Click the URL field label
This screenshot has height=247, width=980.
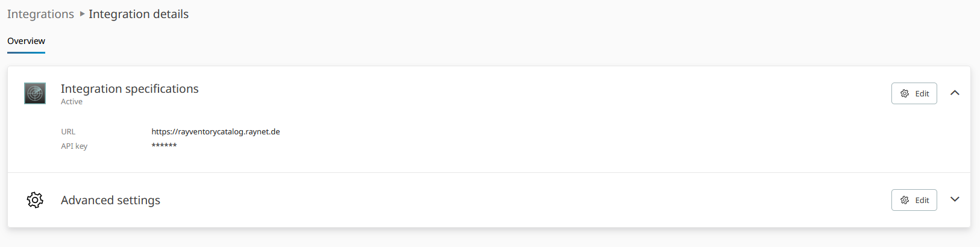[68, 131]
